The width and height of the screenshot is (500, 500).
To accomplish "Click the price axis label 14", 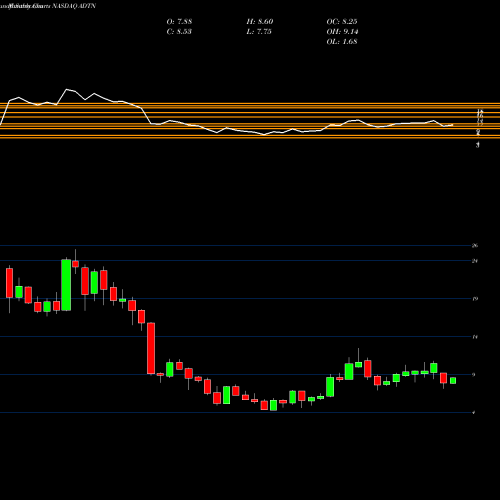I will (x=475, y=337).
